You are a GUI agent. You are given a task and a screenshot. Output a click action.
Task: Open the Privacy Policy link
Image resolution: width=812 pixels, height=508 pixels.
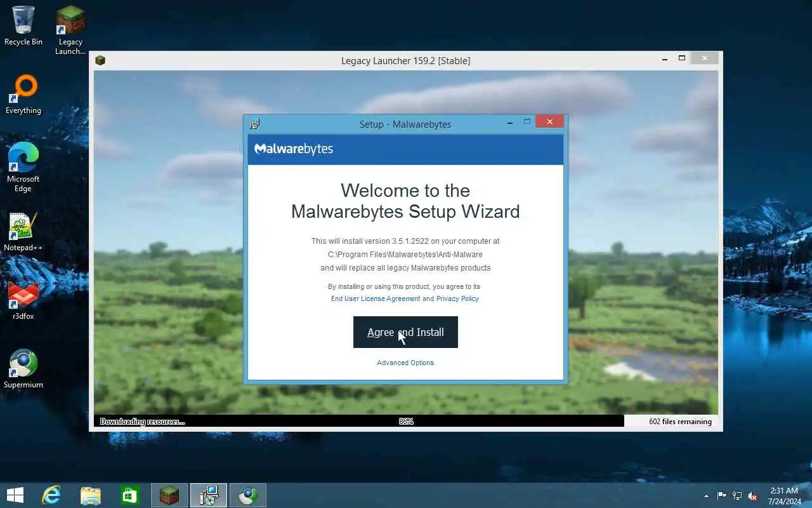click(x=457, y=298)
